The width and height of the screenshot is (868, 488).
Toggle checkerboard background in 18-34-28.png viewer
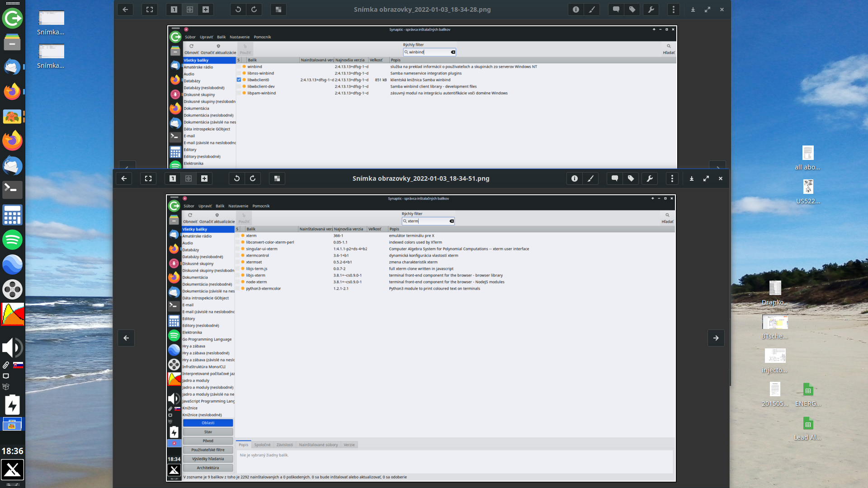click(x=278, y=9)
